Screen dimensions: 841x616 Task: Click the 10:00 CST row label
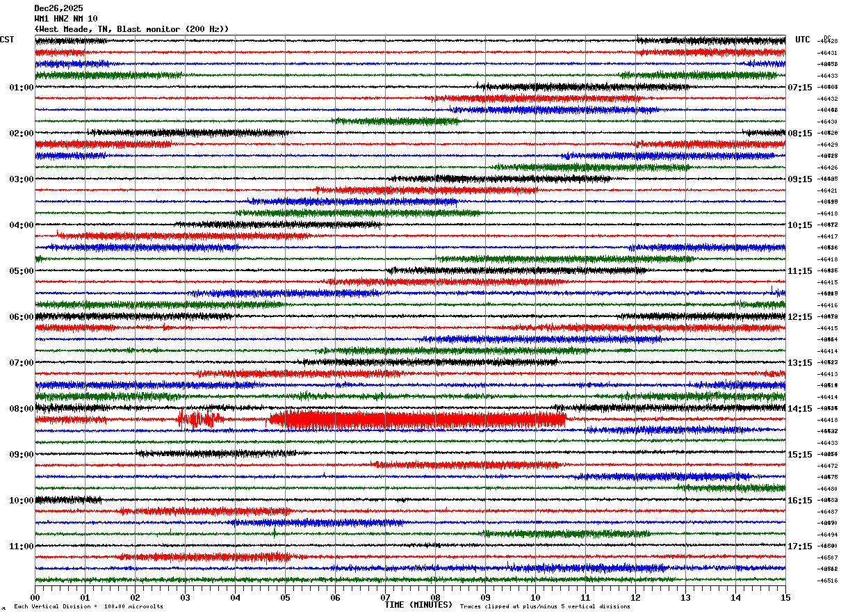point(22,501)
